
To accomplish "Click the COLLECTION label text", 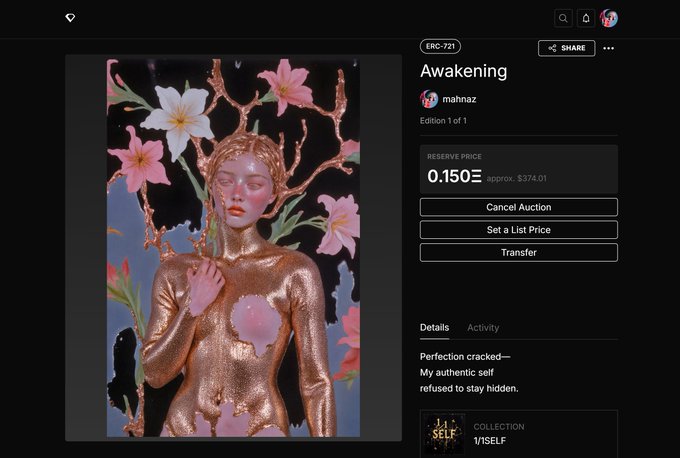I will click(499, 427).
